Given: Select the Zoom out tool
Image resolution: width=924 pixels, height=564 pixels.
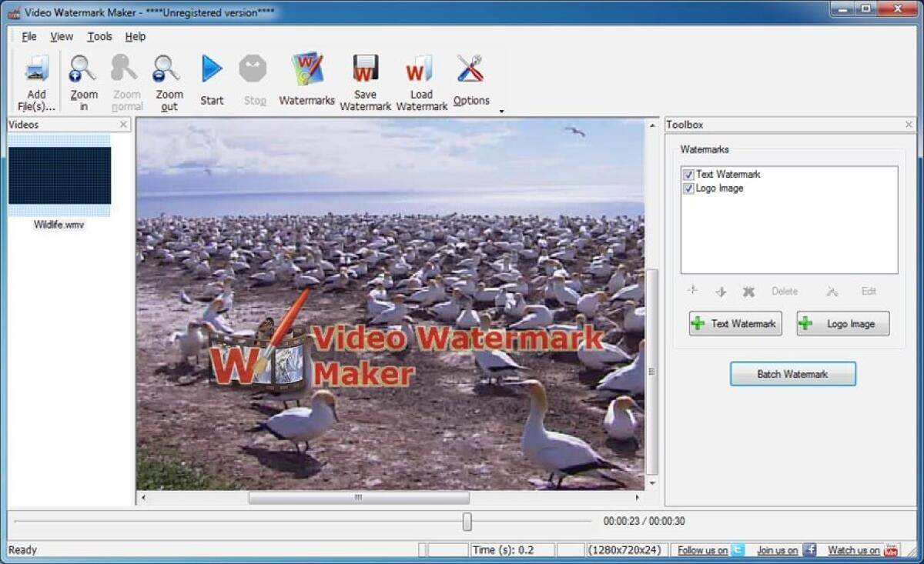Looking at the screenshot, I should pyautogui.click(x=169, y=77).
